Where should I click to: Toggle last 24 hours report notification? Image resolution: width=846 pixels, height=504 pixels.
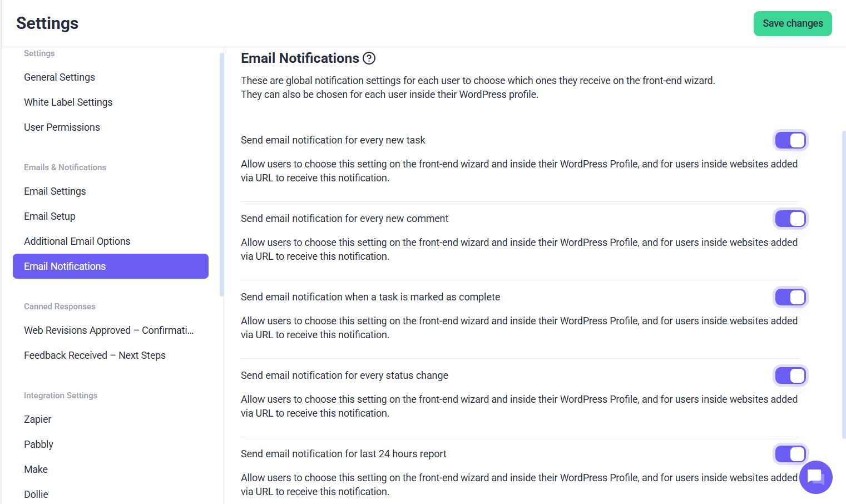790,454
